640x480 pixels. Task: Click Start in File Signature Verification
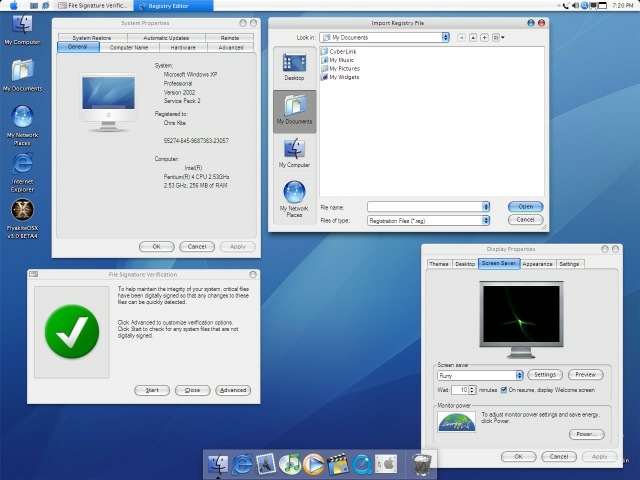pyautogui.click(x=152, y=390)
